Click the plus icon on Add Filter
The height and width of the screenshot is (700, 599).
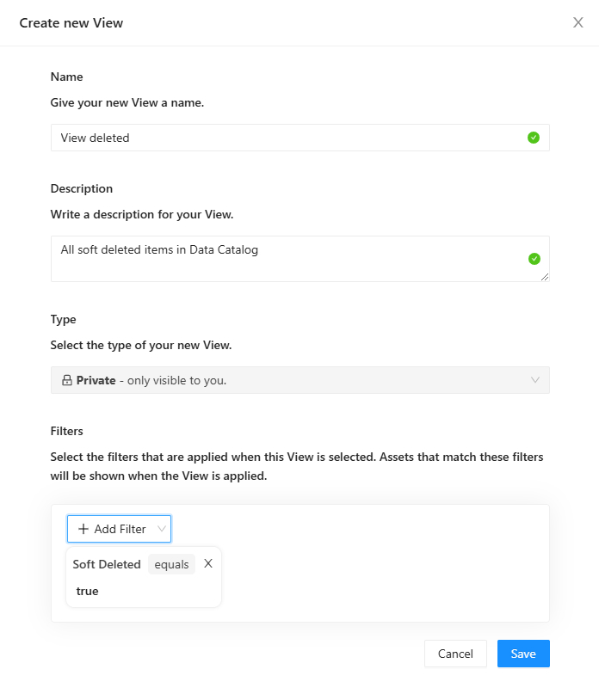point(83,529)
